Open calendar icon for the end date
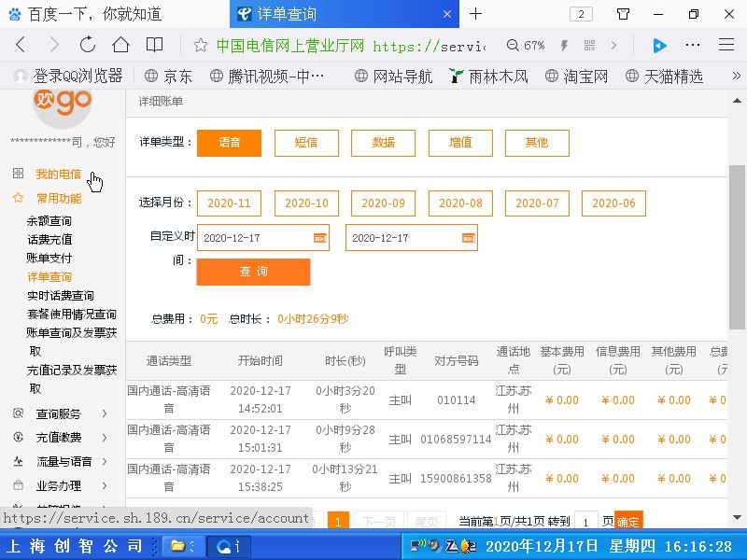This screenshot has height=560, width=747. [x=469, y=238]
